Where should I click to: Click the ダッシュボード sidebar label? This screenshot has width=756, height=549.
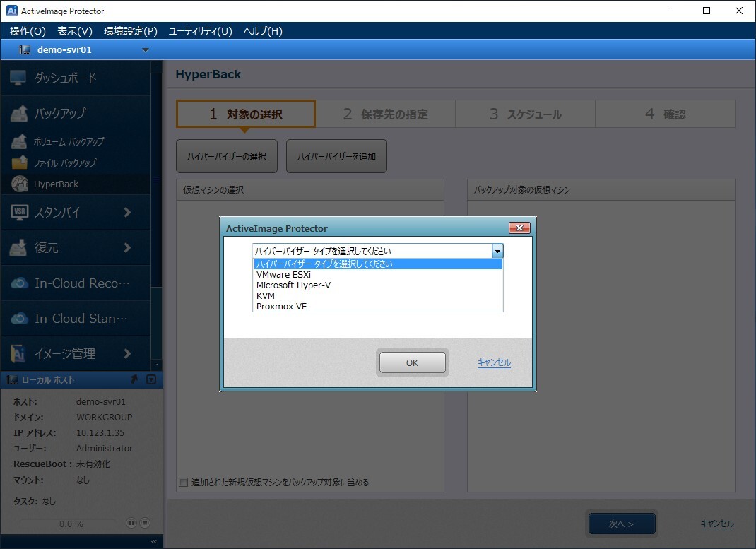[x=66, y=78]
